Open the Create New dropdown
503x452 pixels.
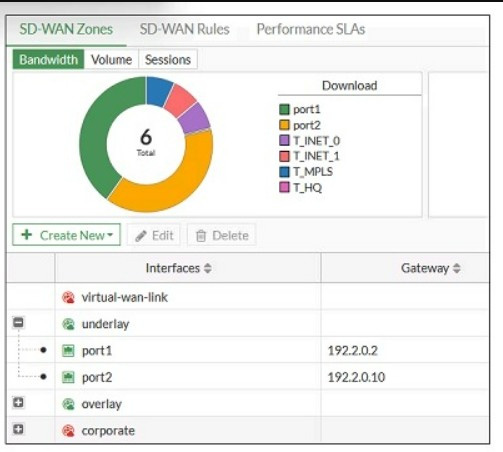coord(66,235)
